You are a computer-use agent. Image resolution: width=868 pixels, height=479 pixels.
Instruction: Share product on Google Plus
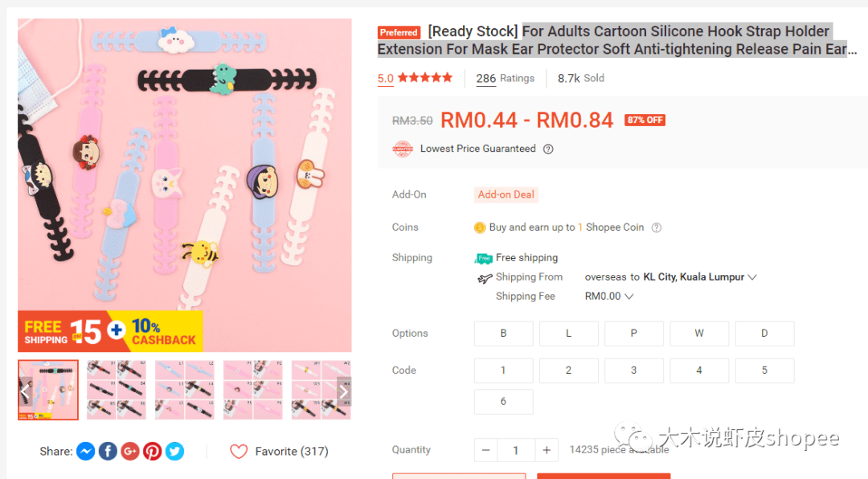point(130,451)
